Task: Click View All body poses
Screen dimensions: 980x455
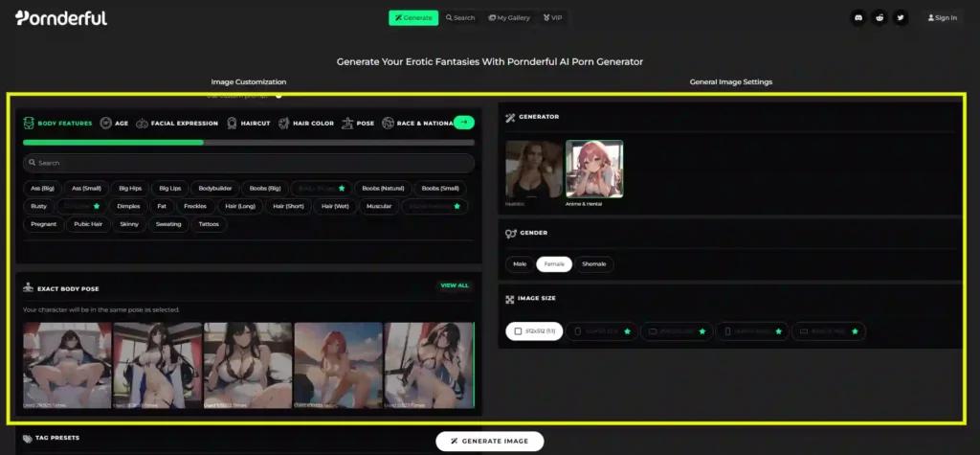Action: coord(455,285)
